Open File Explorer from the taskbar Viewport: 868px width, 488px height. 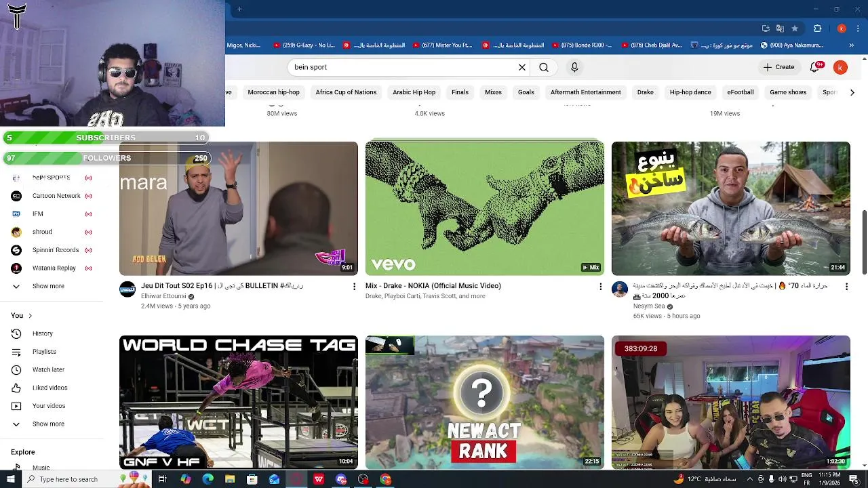click(x=230, y=479)
